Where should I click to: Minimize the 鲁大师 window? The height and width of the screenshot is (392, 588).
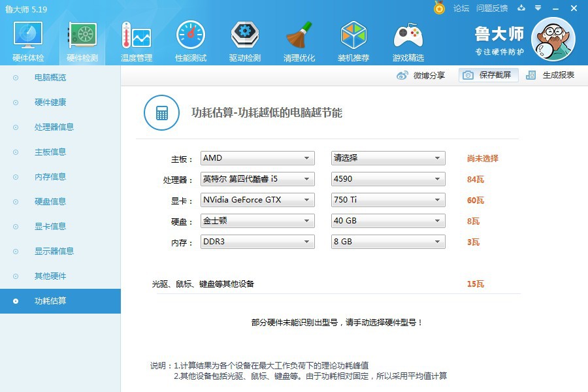coord(556,8)
